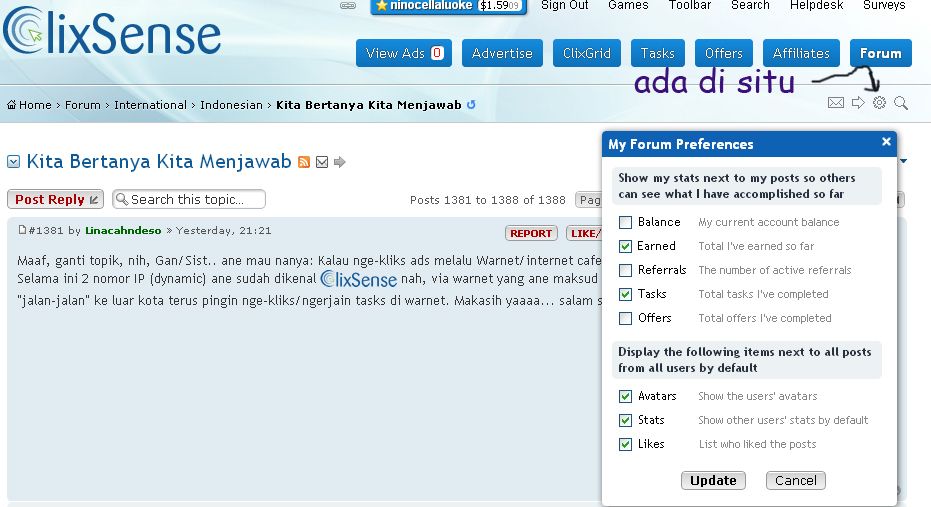Open the View Ads tab
The width and height of the screenshot is (931, 507).
click(x=404, y=53)
